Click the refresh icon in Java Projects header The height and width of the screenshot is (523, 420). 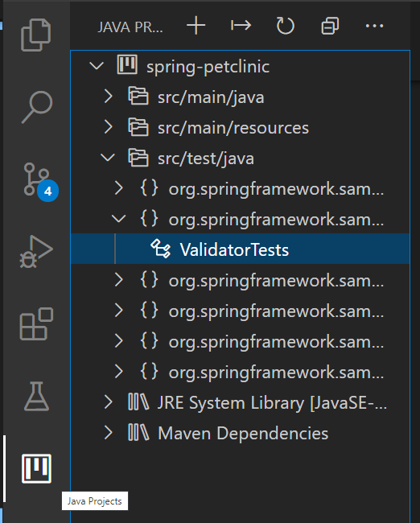pos(285,26)
